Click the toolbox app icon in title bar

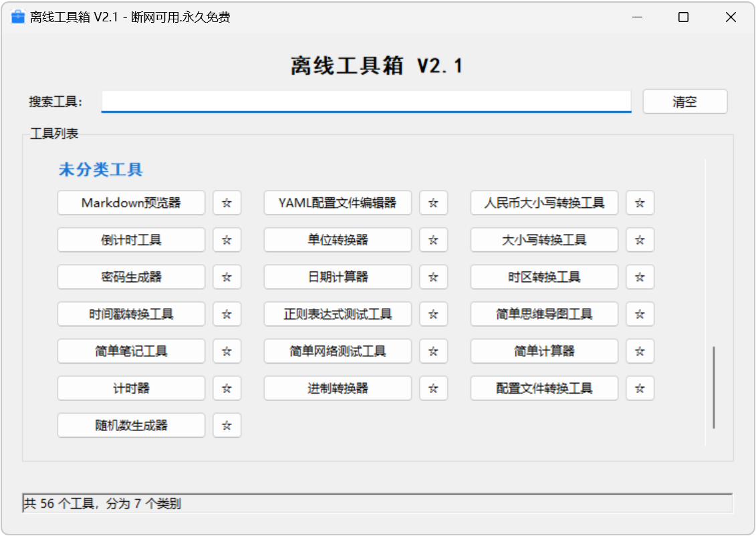tap(18, 17)
